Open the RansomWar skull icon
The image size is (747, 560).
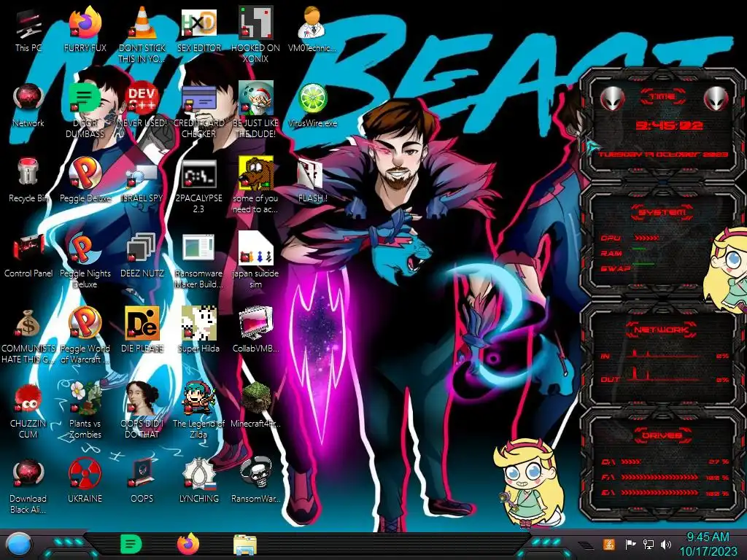(255, 472)
